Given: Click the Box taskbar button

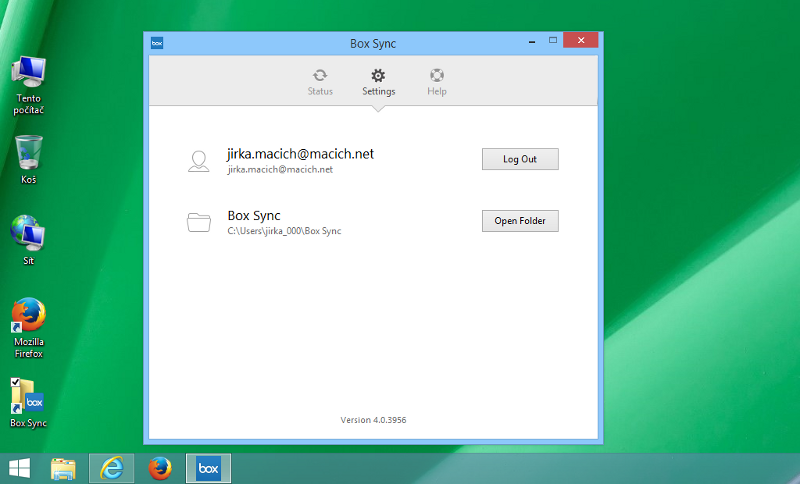Looking at the screenshot, I should [x=208, y=468].
